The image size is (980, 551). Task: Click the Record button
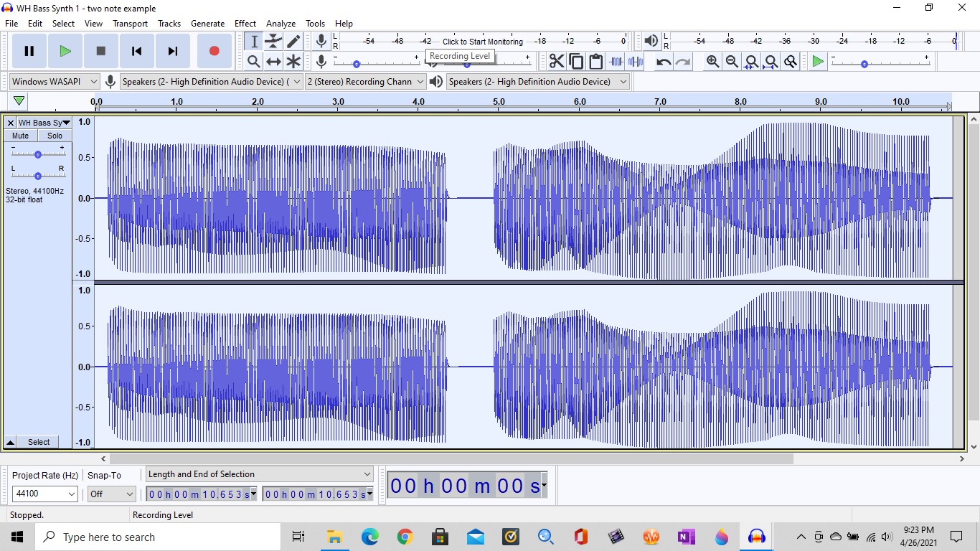tap(214, 51)
